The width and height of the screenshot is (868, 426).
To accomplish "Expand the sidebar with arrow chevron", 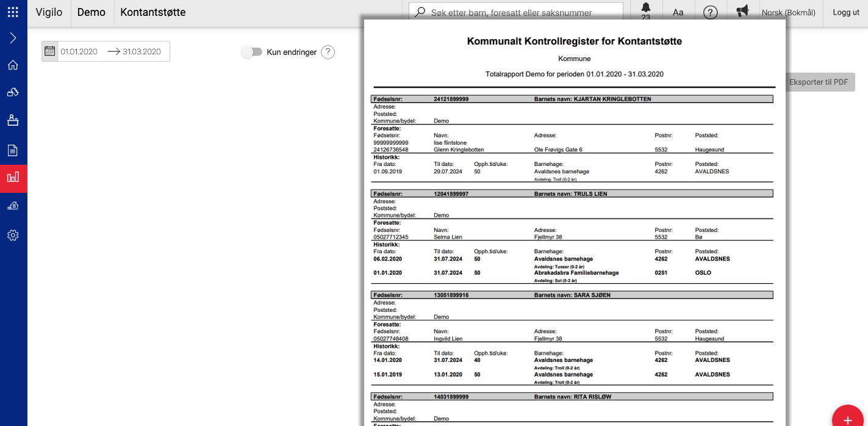I will (x=13, y=38).
